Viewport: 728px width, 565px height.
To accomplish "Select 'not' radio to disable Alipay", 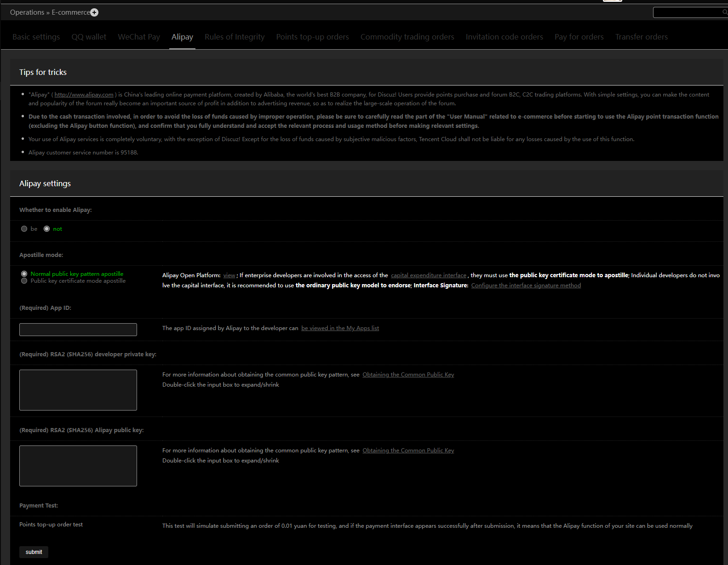I will pyautogui.click(x=47, y=229).
